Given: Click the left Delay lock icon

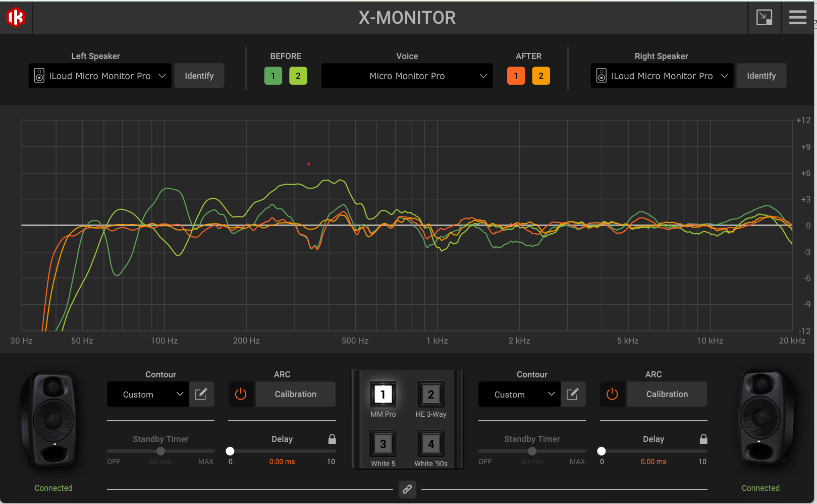Looking at the screenshot, I should point(332,439).
